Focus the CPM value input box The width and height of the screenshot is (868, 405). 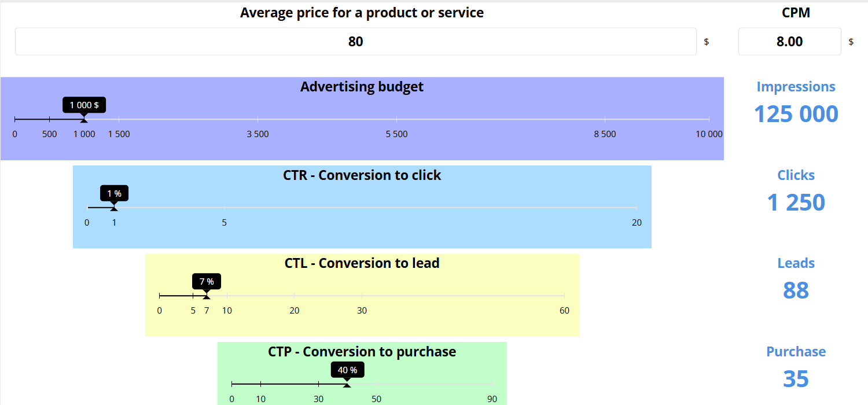click(x=789, y=42)
